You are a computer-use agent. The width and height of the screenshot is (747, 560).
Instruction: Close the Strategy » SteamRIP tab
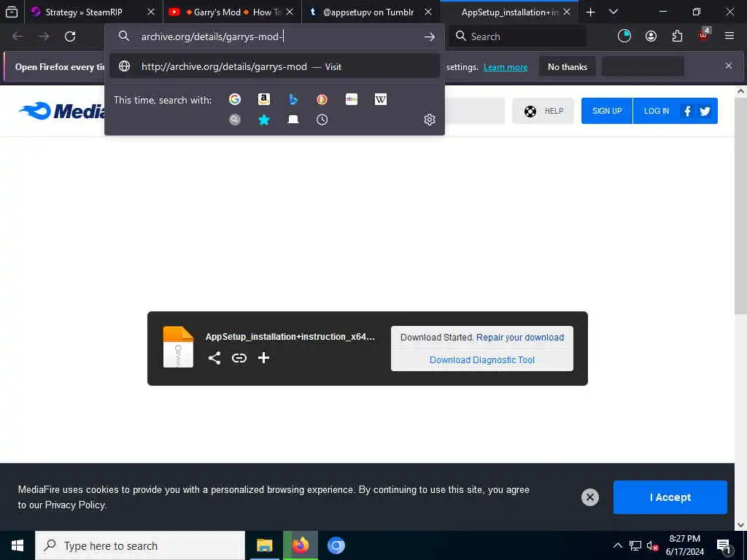[151, 12]
